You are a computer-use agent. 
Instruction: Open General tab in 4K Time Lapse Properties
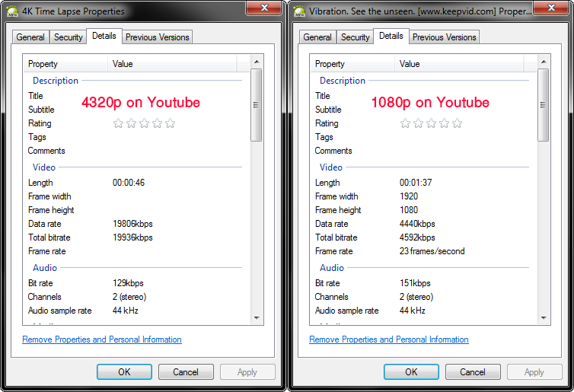coord(30,37)
